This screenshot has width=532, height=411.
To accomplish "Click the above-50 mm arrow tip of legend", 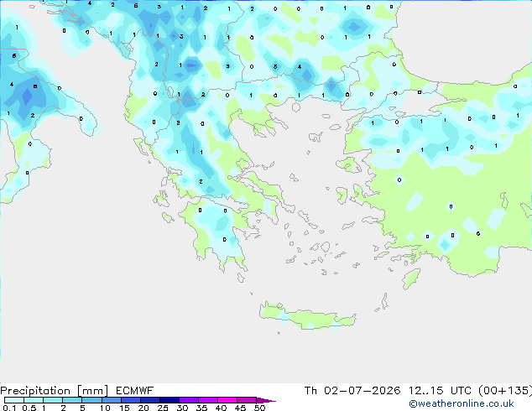I will pyautogui.click(x=265, y=400).
